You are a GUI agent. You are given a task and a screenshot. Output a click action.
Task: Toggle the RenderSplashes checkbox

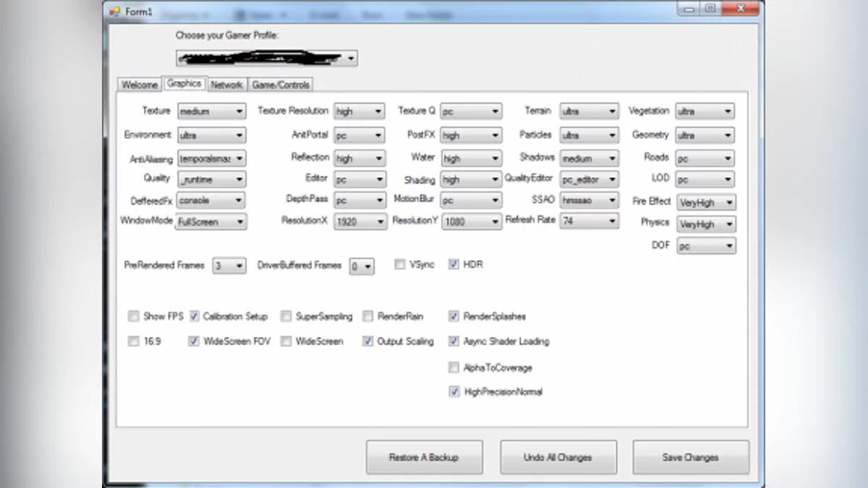coord(454,316)
